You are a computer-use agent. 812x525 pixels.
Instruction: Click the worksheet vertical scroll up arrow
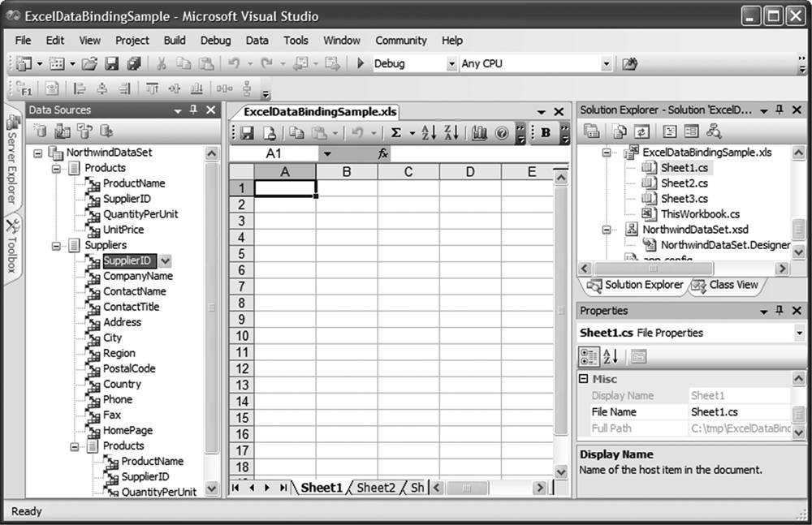click(561, 178)
